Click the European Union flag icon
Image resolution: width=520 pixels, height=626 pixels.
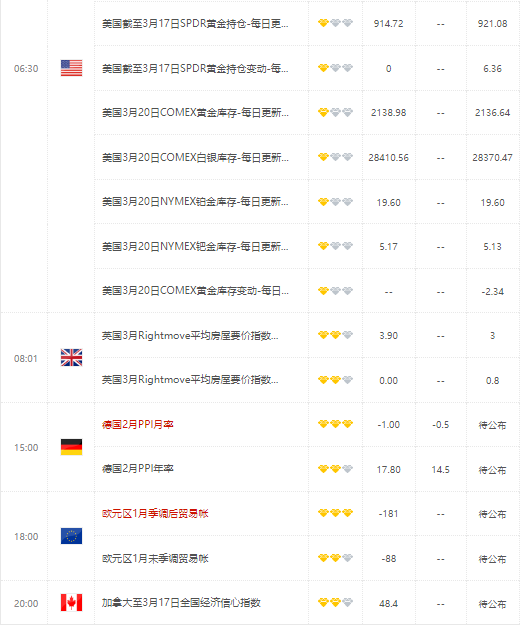coord(71,536)
